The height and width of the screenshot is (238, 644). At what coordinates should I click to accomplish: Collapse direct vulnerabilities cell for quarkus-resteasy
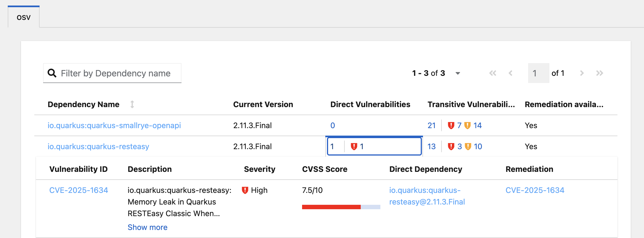tap(374, 146)
